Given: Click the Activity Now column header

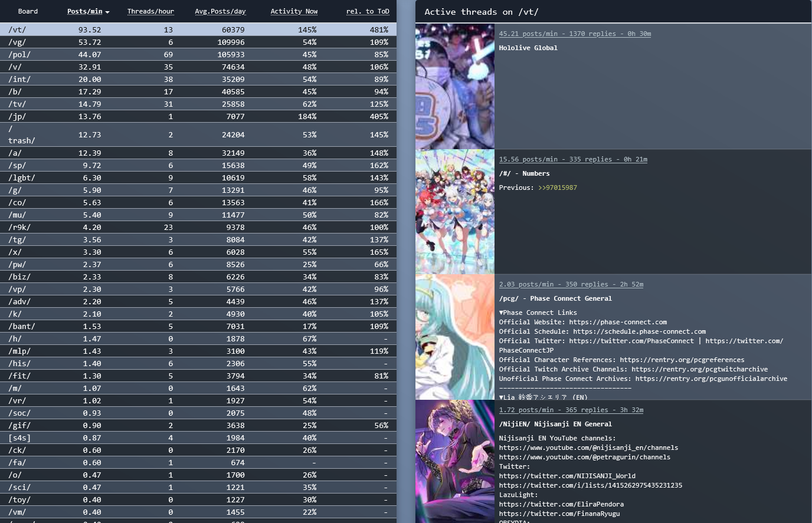Looking at the screenshot, I should (294, 11).
